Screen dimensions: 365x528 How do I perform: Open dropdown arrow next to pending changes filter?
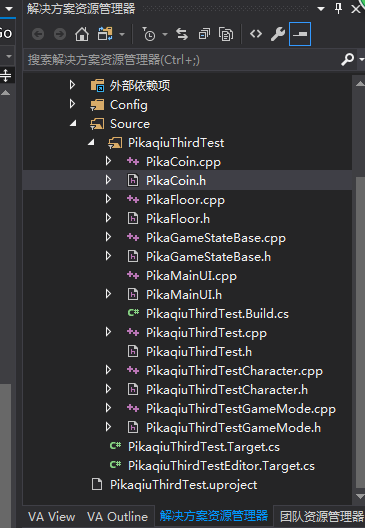pos(165,34)
